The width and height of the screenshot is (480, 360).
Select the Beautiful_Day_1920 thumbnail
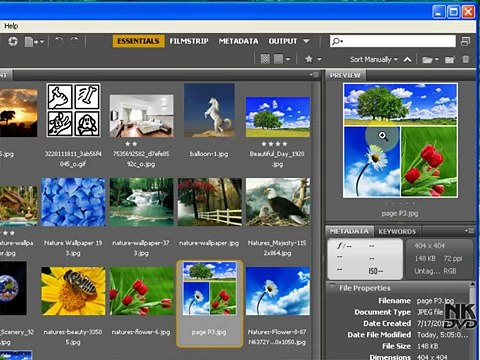coord(278,117)
